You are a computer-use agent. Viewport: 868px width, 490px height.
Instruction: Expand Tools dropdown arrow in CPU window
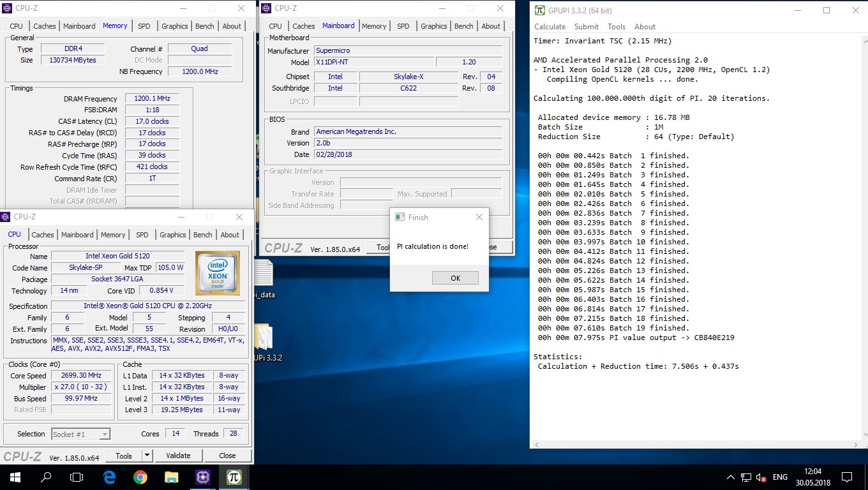(147, 456)
